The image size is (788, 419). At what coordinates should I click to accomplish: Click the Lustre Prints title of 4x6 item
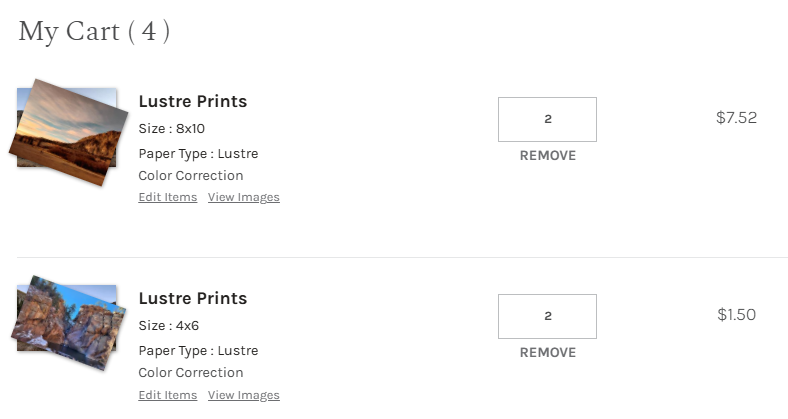(x=192, y=298)
